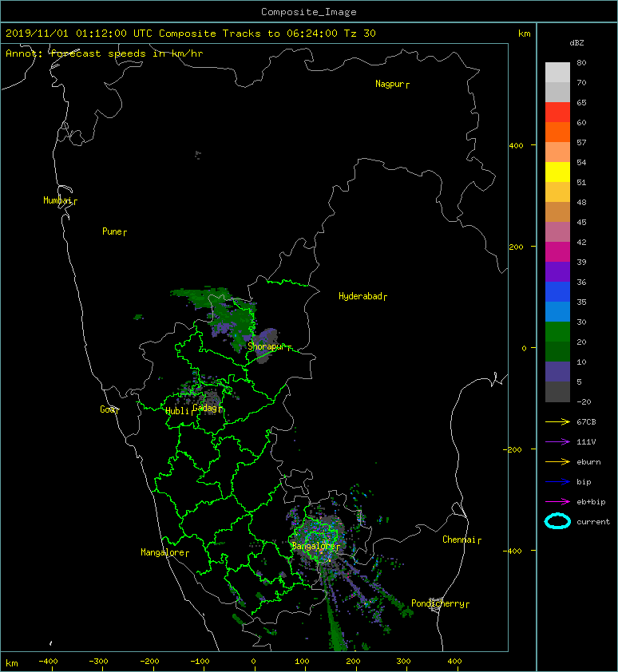Screen dimensions: 618x672
Task: Select the eburn arrow in the legend
Action: pyautogui.click(x=557, y=462)
